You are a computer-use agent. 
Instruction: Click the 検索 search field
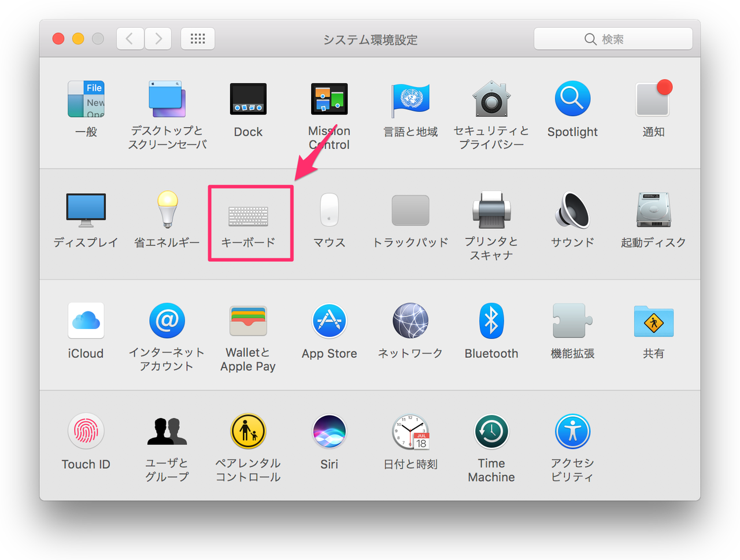click(x=613, y=39)
